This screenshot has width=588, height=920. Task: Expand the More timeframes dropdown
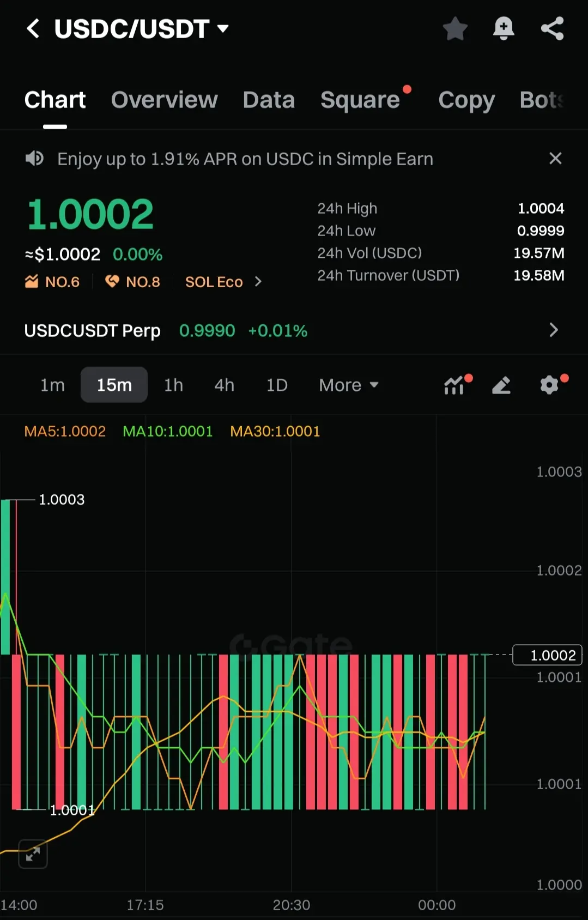point(349,385)
